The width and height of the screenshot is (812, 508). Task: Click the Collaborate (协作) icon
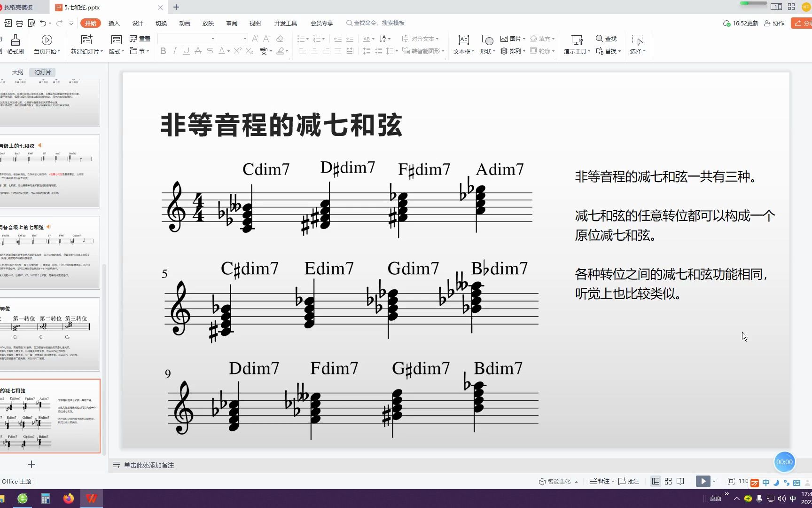tap(774, 23)
